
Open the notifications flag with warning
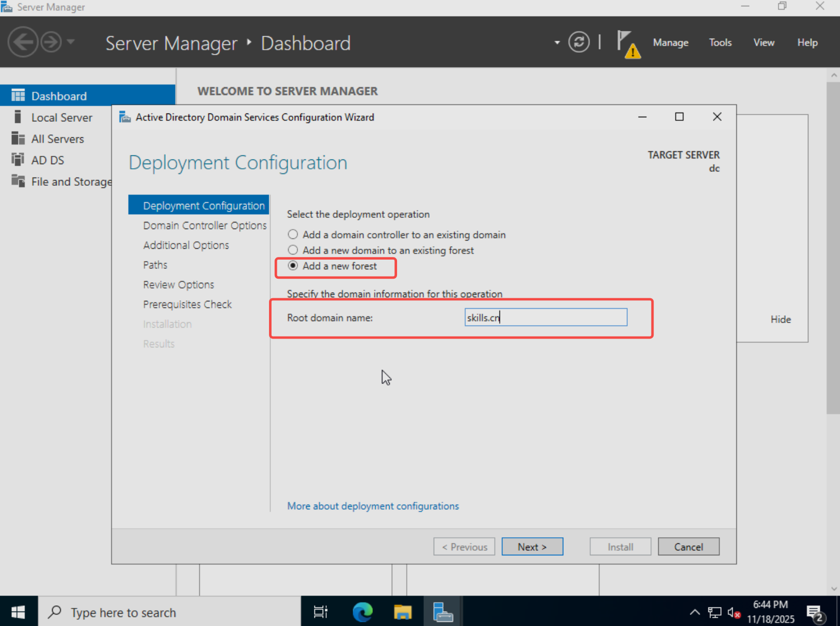pos(628,44)
